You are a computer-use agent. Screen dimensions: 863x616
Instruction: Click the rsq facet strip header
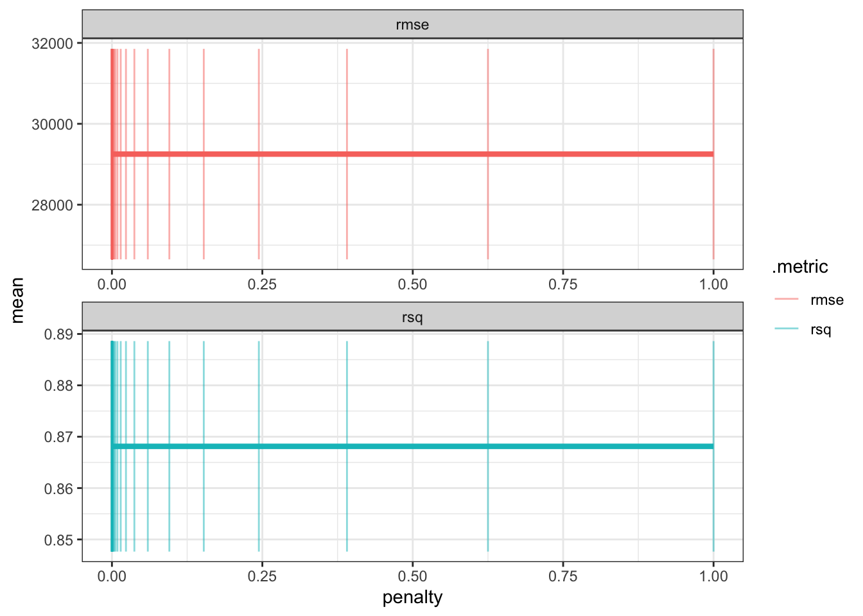pos(412,318)
